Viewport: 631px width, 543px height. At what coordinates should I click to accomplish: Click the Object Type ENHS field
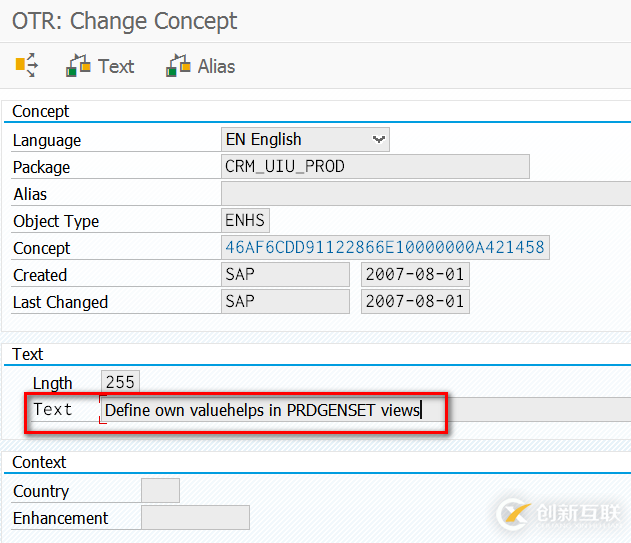[x=245, y=221]
